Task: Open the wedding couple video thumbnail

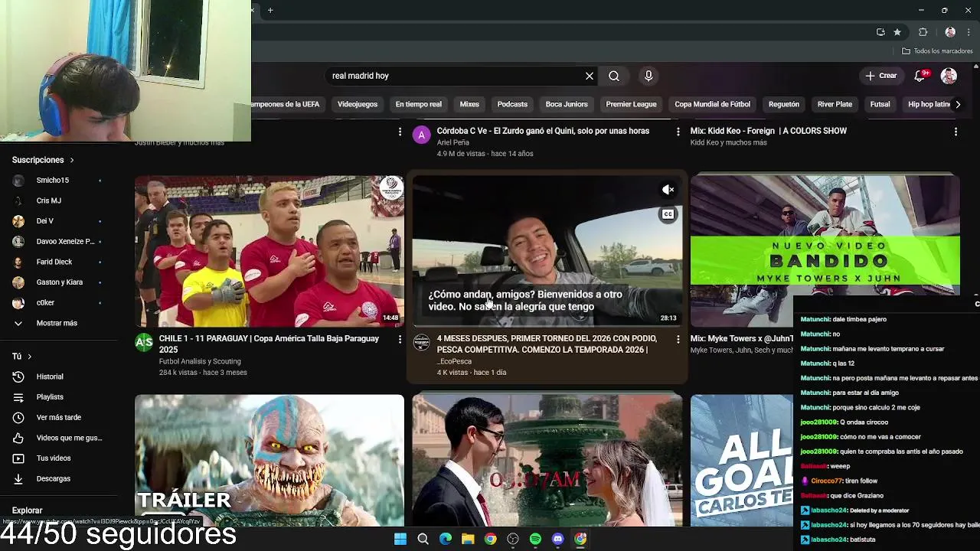Action: tap(547, 460)
